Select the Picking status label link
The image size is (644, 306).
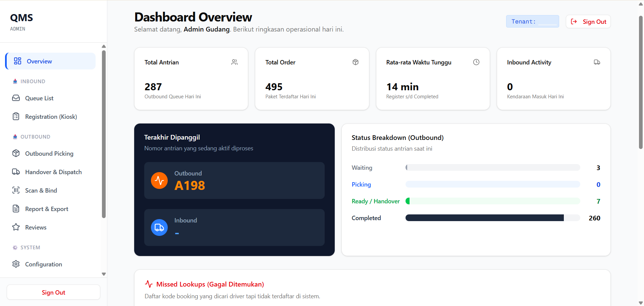[361, 184]
